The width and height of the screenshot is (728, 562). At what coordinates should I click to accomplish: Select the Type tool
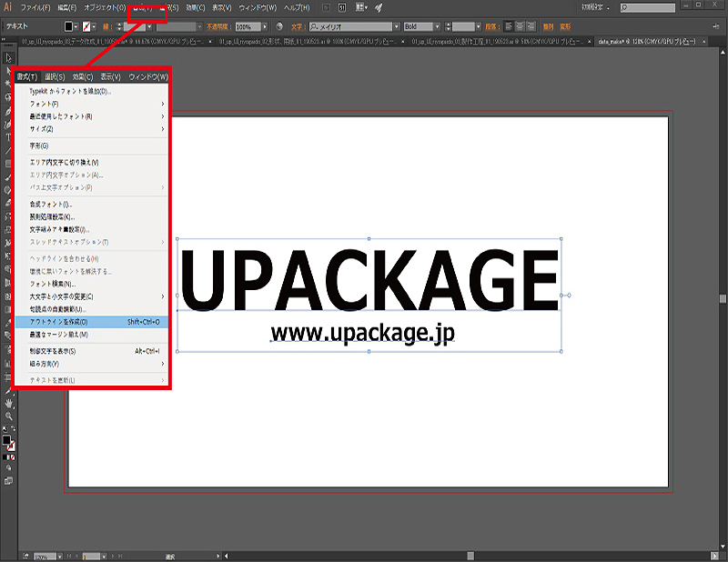[8, 137]
